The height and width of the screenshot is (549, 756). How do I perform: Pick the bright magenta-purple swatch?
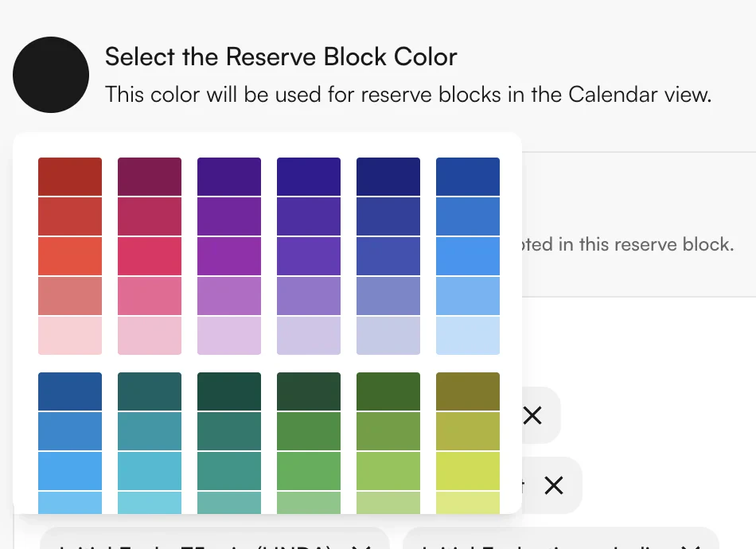point(229,255)
